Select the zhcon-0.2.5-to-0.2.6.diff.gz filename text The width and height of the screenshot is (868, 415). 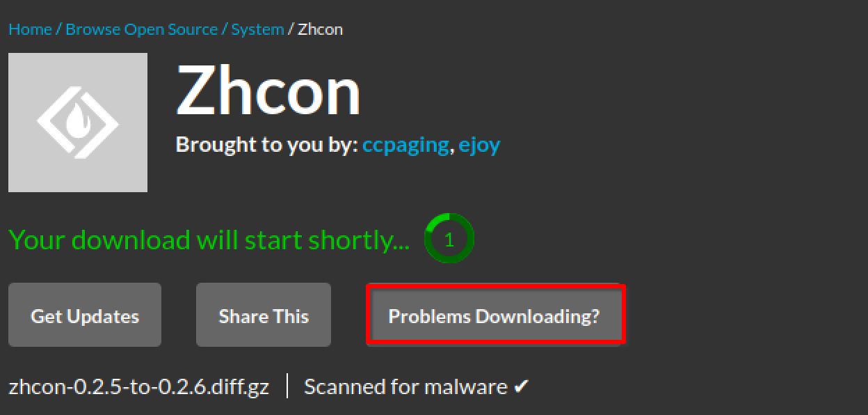(x=139, y=386)
